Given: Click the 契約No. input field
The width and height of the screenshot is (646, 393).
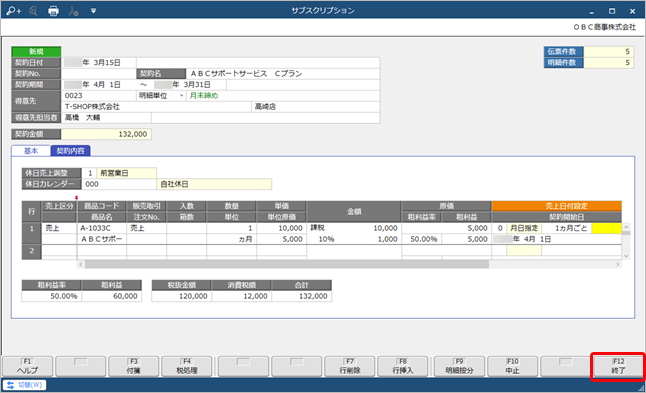Looking at the screenshot, I should click(x=98, y=74).
